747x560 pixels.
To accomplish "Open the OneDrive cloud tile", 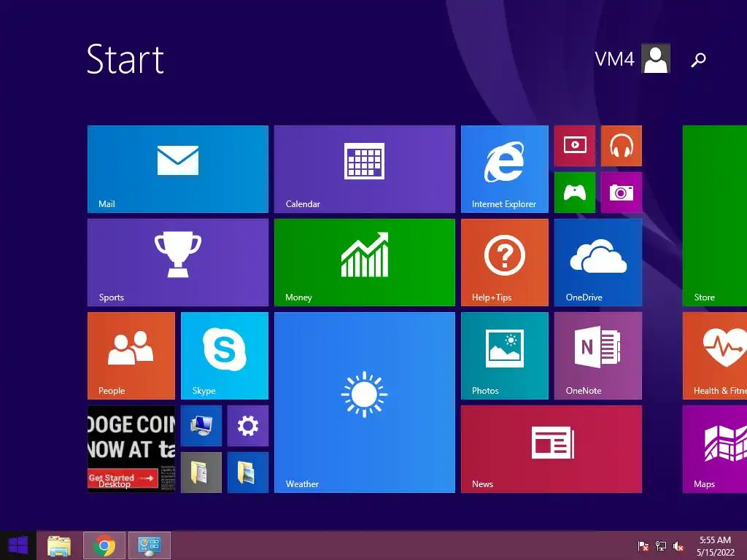I will tap(598, 262).
